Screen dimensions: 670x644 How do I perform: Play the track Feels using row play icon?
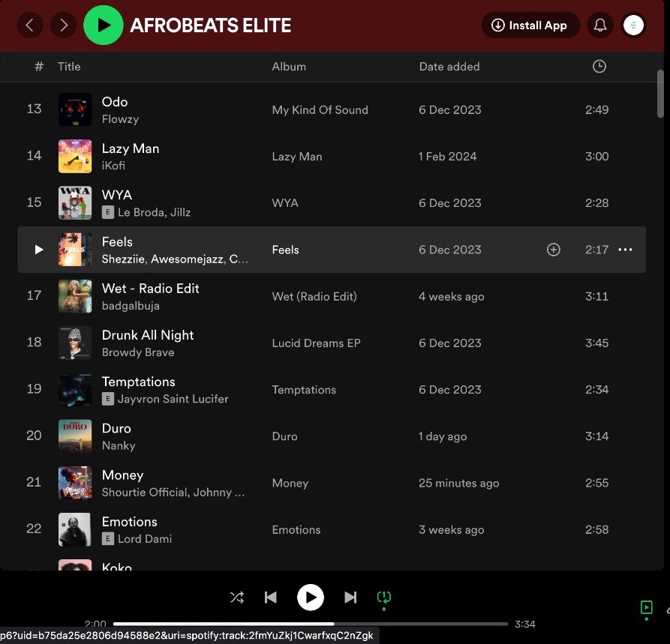tap(39, 250)
